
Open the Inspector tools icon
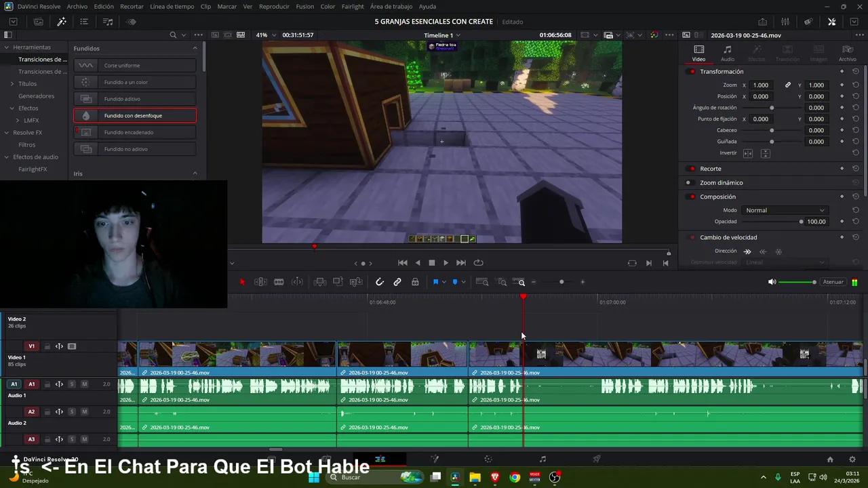tap(832, 22)
